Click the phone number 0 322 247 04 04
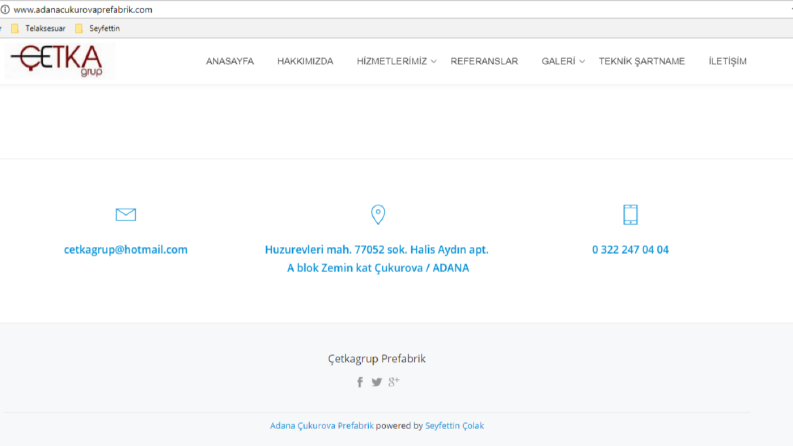The image size is (793, 446). click(630, 249)
